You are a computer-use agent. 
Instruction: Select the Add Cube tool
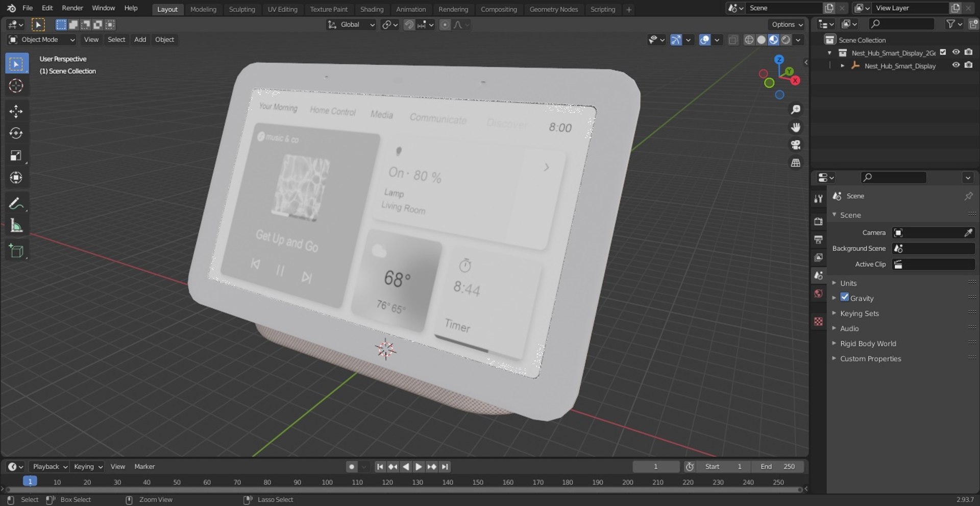point(16,251)
